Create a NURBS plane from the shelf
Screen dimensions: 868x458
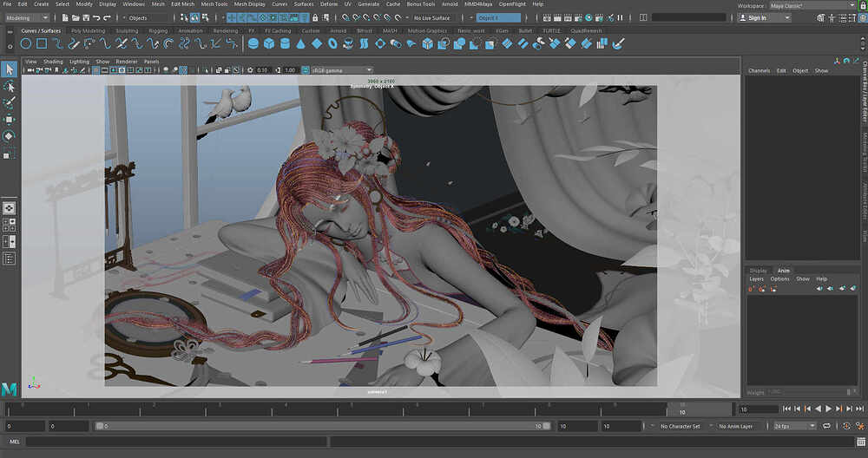point(317,43)
